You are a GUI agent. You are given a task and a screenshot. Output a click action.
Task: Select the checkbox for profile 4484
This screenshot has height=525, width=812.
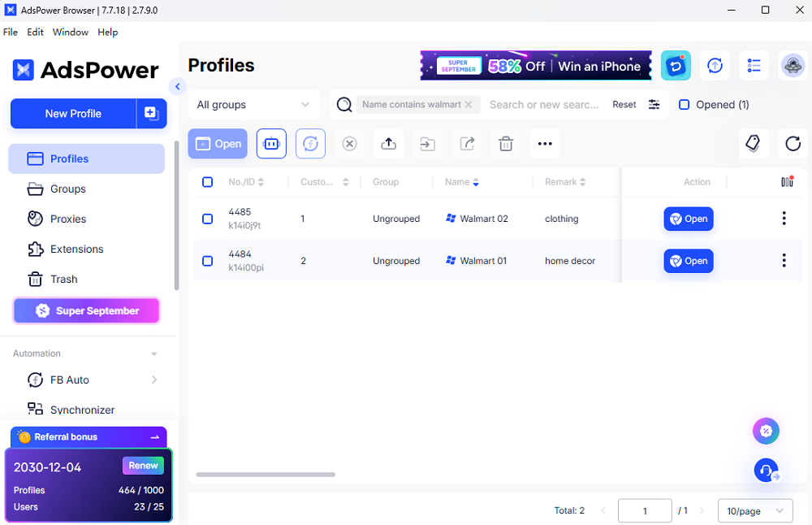tap(208, 261)
